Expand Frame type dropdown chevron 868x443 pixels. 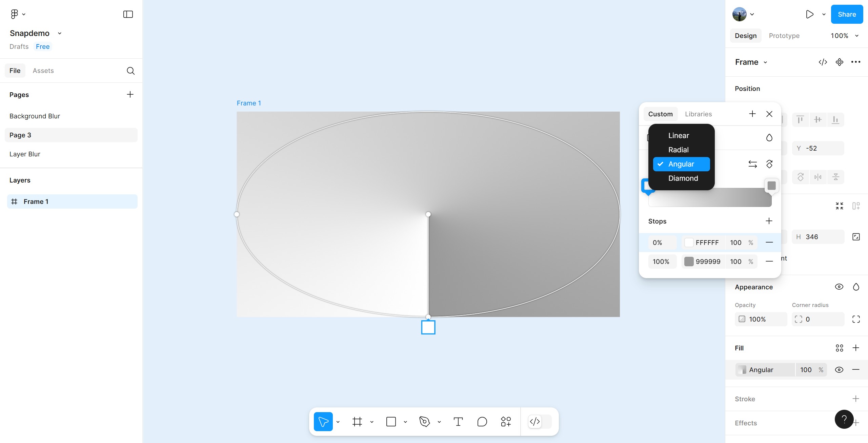coord(765,62)
